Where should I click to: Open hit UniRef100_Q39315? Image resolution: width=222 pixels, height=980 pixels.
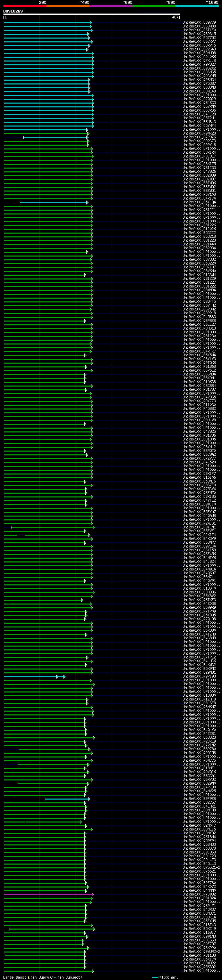[x=199, y=34]
